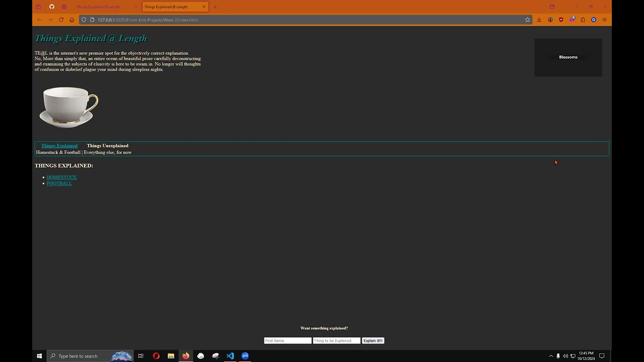The image size is (644, 362).
Task: Click the THINGS EXPLAINED: section heading
Action: [x=64, y=165]
